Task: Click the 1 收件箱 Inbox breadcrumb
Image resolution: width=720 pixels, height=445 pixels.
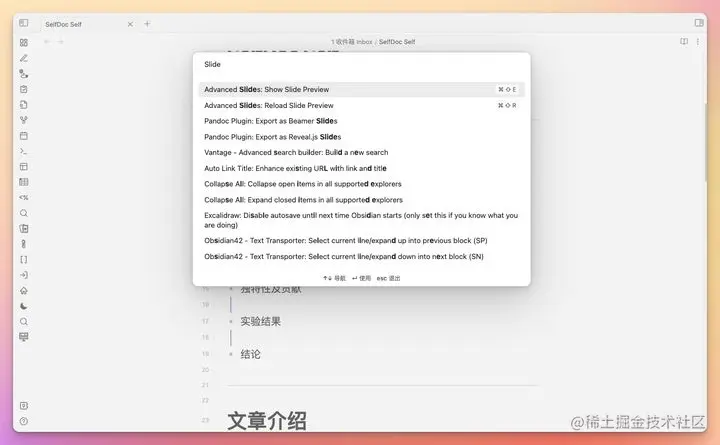Action: pyautogui.click(x=352, y=42)
